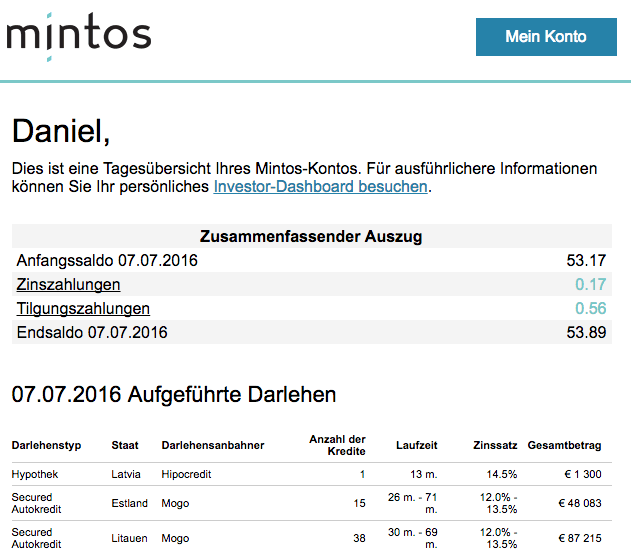The height and width of the screenshot is (554, 631).
Task: Select the Hypothek loan type cell
Action: click(35, 474)
